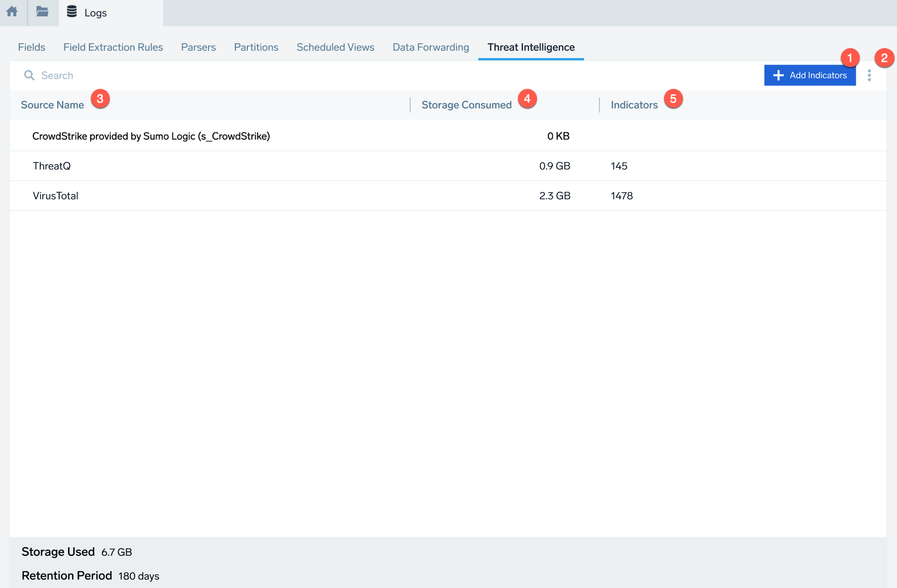Click the 0 KB storage value
The width and height of the screenshot is (897, 588).
(558, 136)
